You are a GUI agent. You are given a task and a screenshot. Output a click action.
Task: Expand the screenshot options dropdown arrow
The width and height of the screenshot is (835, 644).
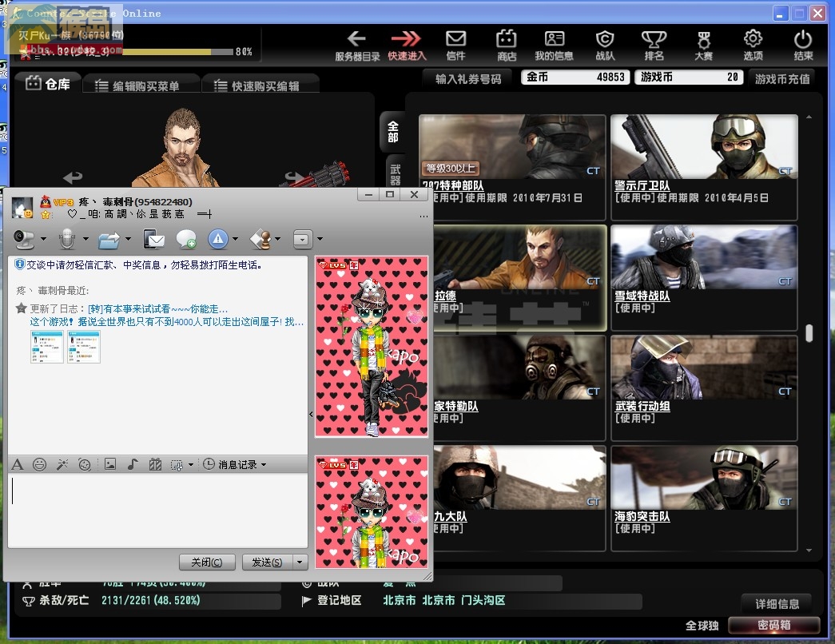[191, 465]
